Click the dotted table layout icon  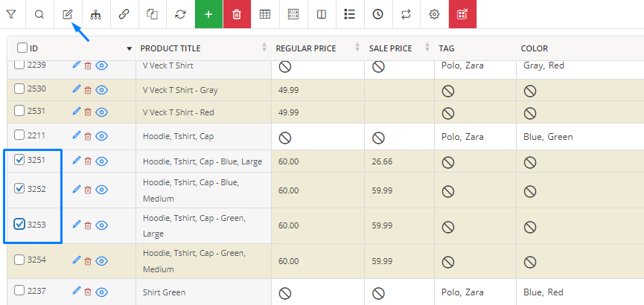293,14
